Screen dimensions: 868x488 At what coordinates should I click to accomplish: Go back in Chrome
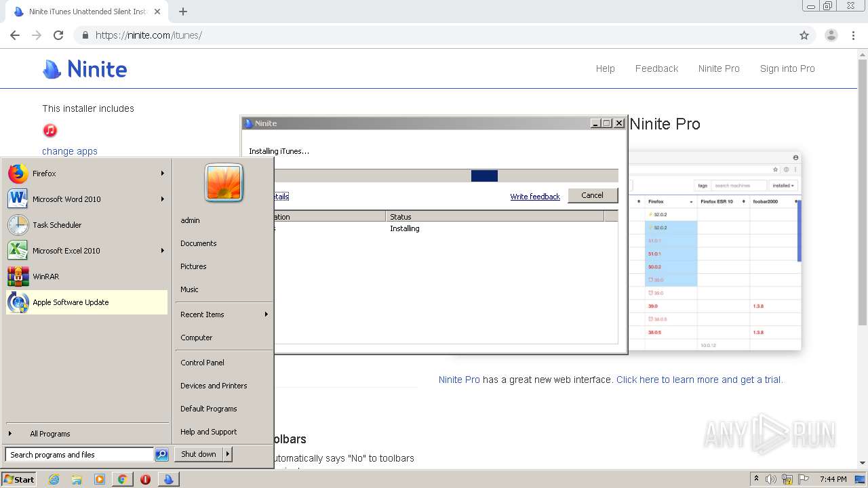click(x=15, y=35)
